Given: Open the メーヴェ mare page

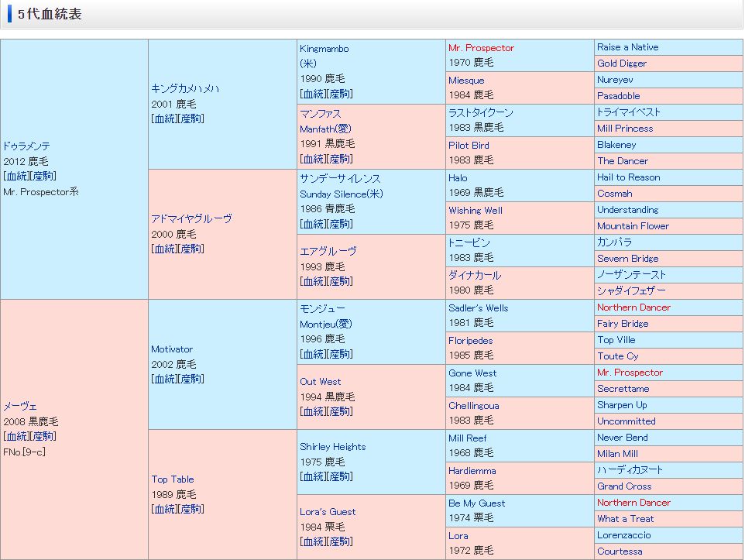Looking at the screenshot, I should click(x=20, y=407).
